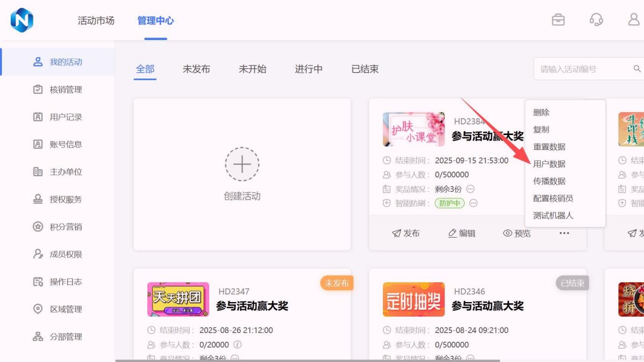Click 我的活动 person icon in sidebar

point(38,62)
